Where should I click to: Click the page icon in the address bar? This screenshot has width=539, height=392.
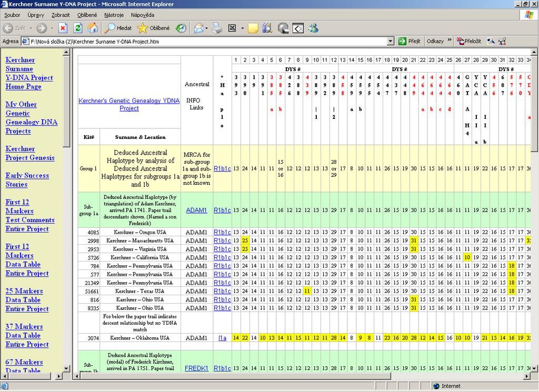coord(25,42)
